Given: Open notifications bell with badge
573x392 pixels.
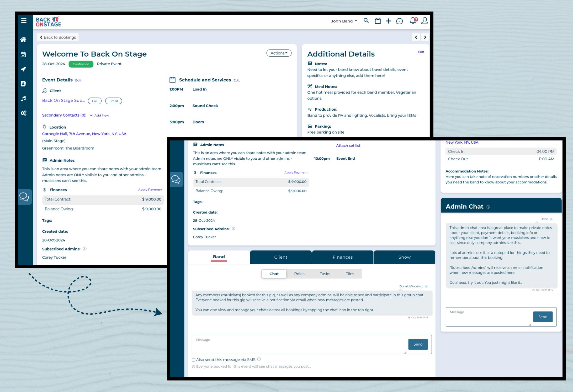Looking at the screenshot, I should [x=413, y=21].
